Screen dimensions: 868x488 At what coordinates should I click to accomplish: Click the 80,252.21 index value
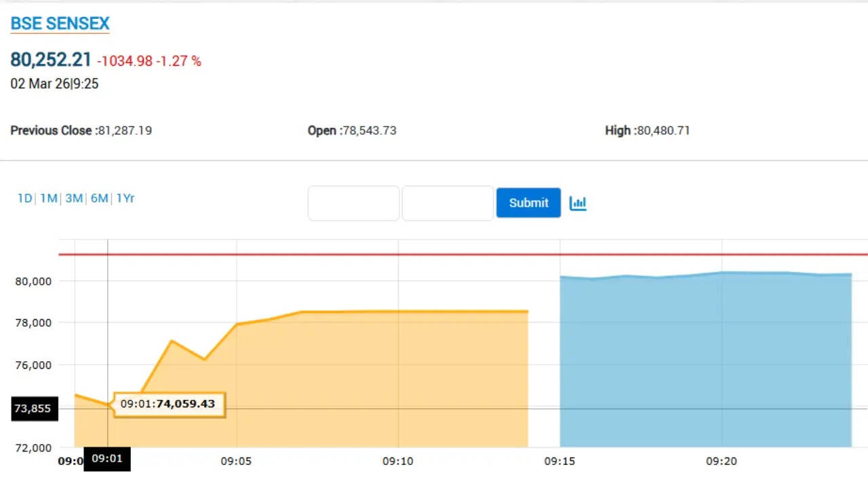click(51, 60)
